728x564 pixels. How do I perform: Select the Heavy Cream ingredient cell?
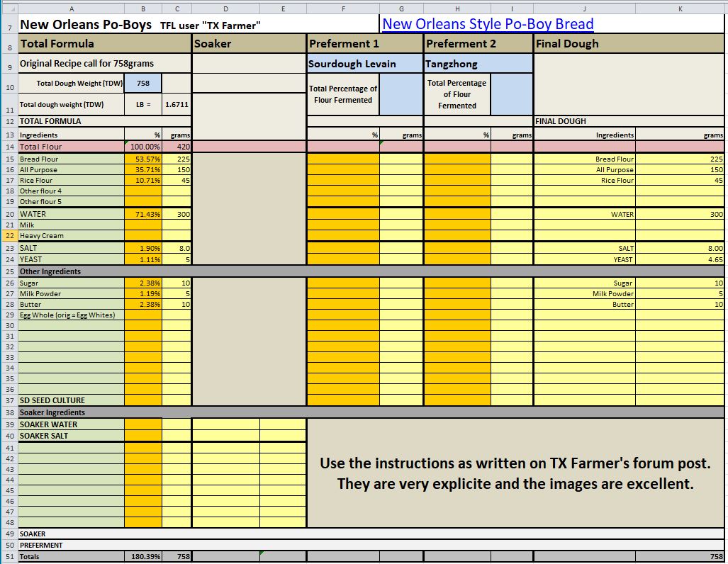70,236
